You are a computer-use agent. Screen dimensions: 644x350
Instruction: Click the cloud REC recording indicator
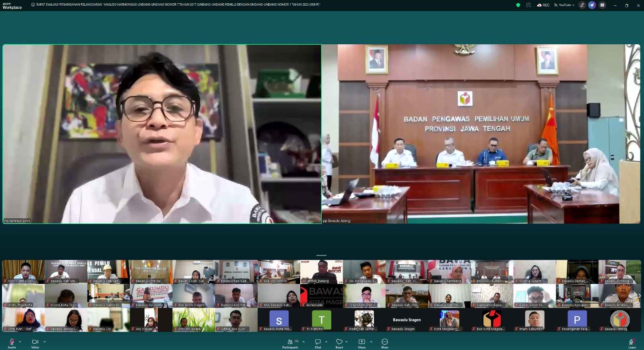tap(543, 5)
